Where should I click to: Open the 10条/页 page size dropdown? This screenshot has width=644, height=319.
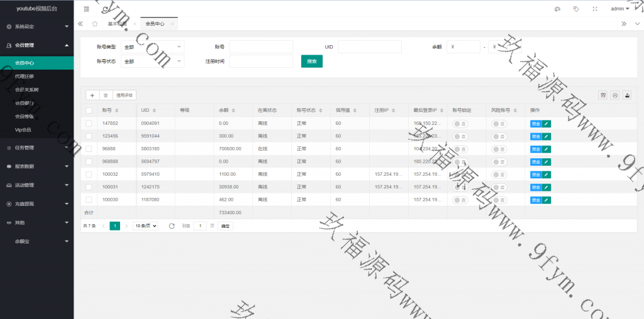(145, 225)
